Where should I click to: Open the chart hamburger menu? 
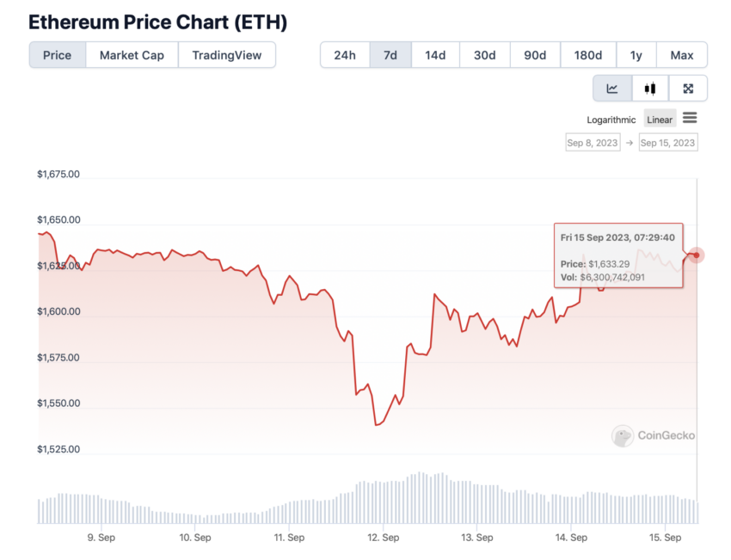point(690,118)
